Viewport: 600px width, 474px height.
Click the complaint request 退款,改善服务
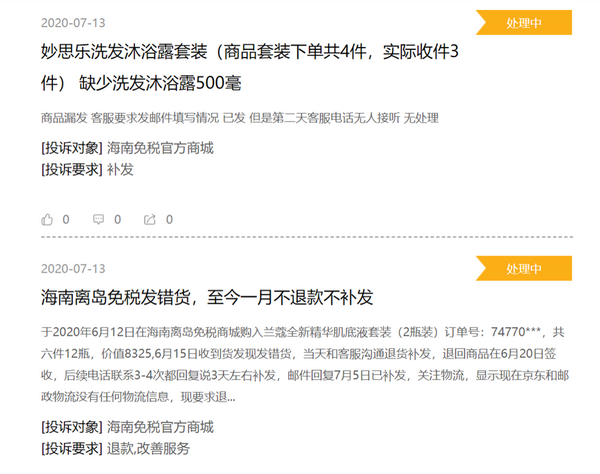click(148, 448)
